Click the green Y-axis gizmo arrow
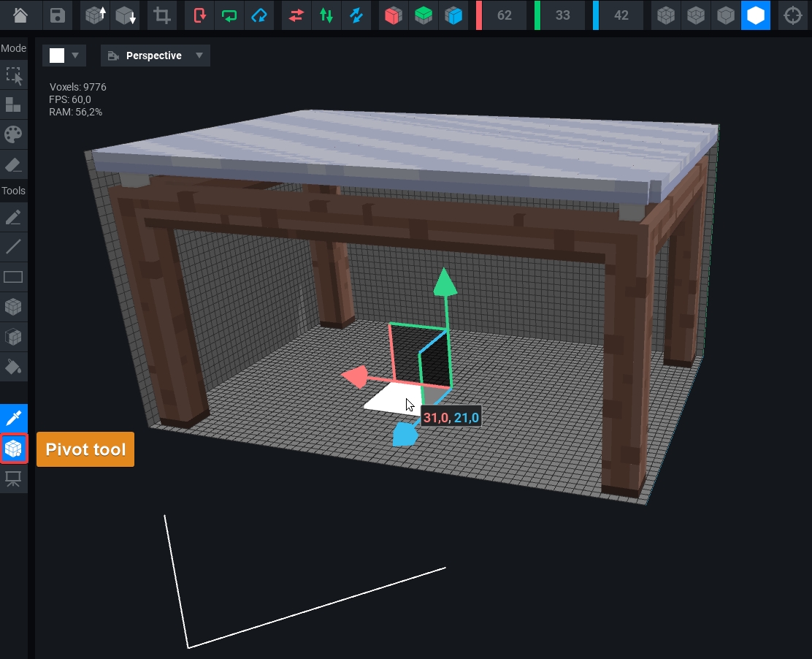The image size is (812, 659). coord(444,283)
